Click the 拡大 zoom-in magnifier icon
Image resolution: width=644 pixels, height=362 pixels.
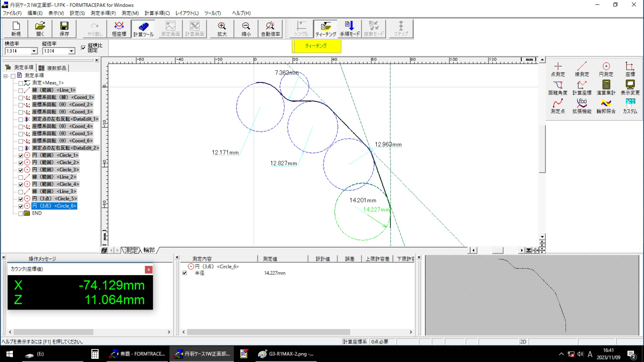pyautogui.click(x=222, y=29)
